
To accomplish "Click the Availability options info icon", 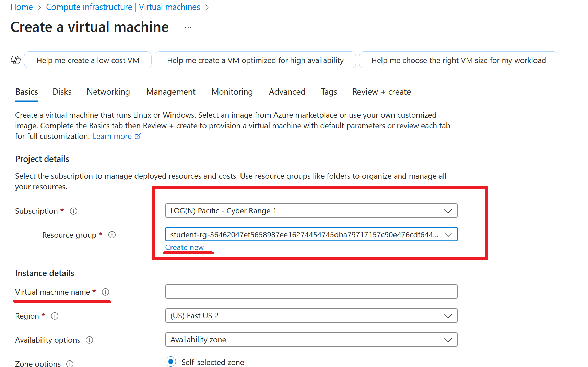I will [89, 340].
